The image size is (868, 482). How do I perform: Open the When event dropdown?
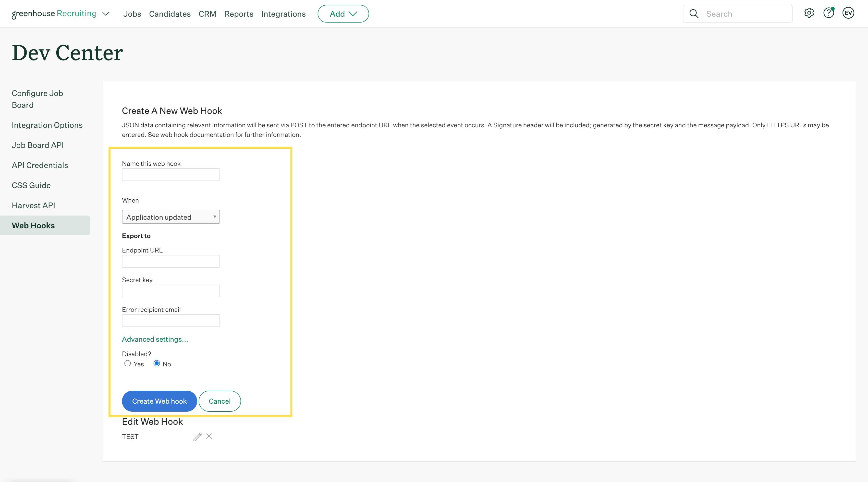tap(171, 217)
